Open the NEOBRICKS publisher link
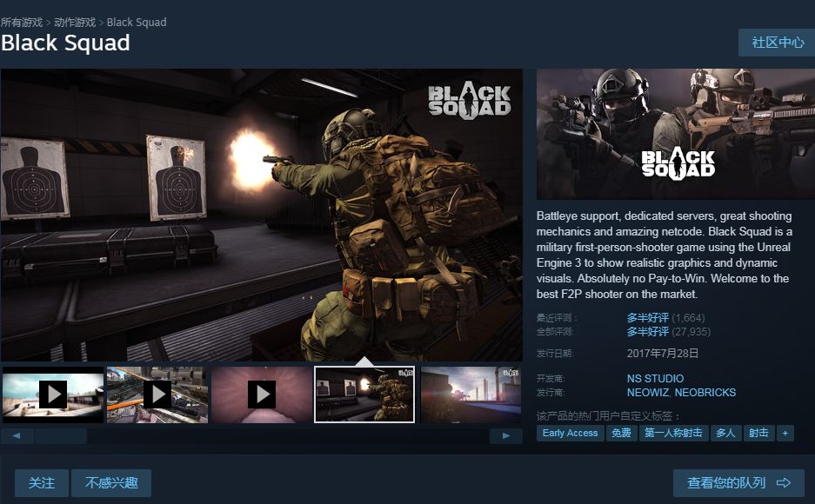This screenshot has height=504, width=815. (x=705, y=393)
